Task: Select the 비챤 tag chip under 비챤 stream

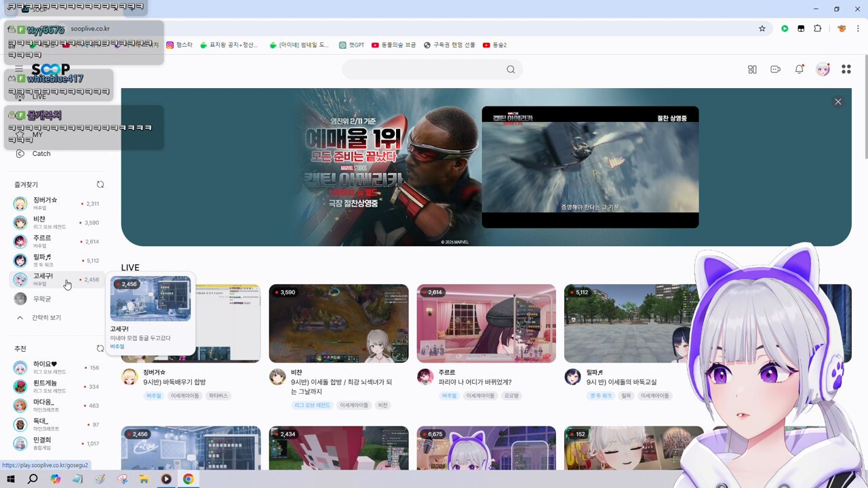Action: point(383,405)
